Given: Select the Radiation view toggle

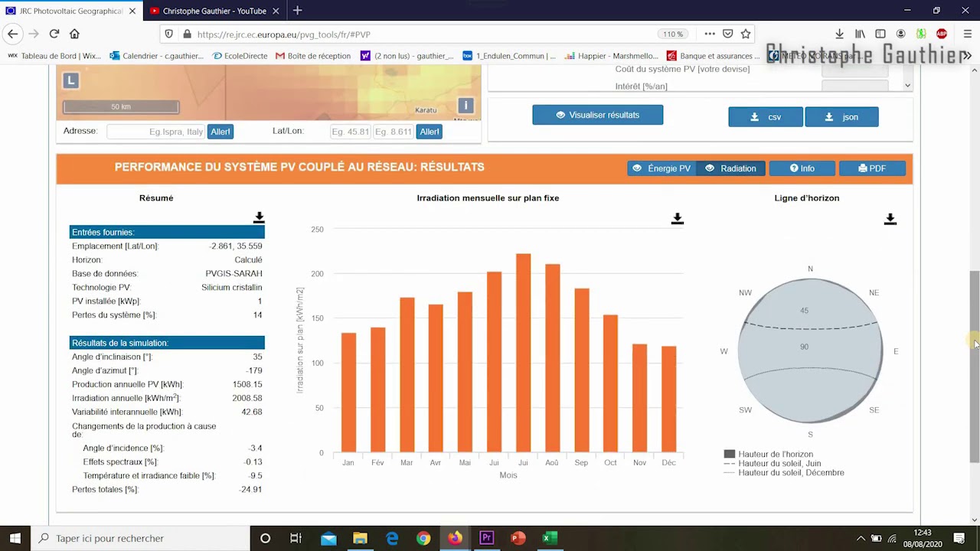Looking at the screenshot, I should pyautogui.click(x=730, y=168).
